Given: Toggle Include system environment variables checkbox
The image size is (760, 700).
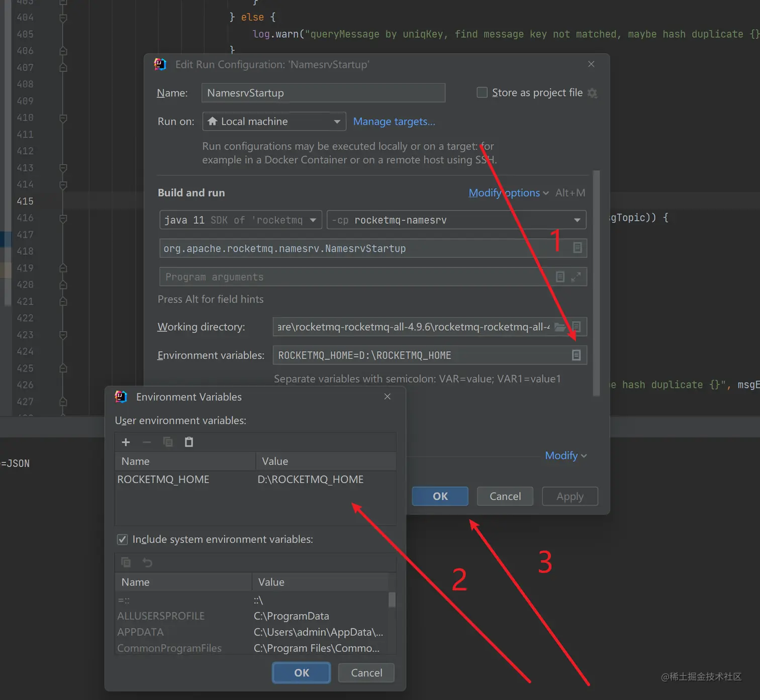Looking at the screenshot, I should [122, 539].
